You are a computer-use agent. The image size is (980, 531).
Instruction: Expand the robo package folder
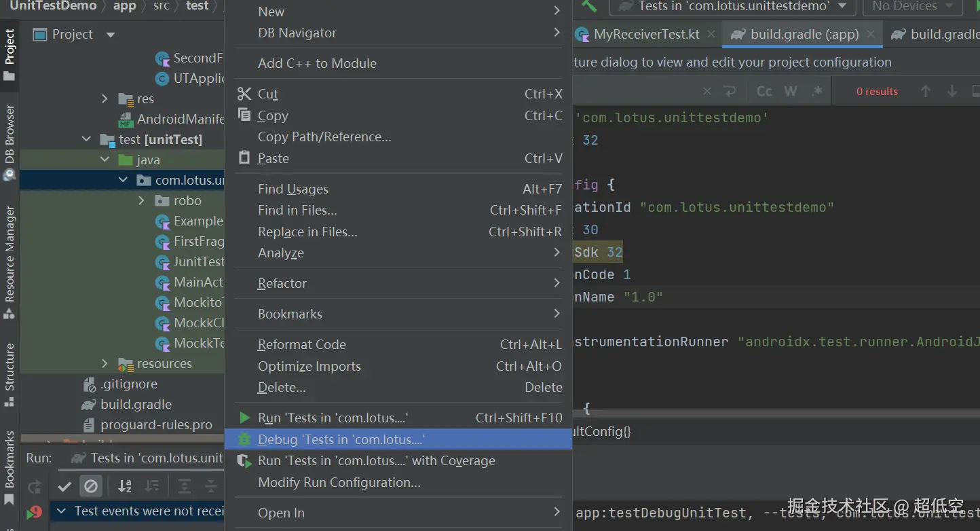click(141, 200)
